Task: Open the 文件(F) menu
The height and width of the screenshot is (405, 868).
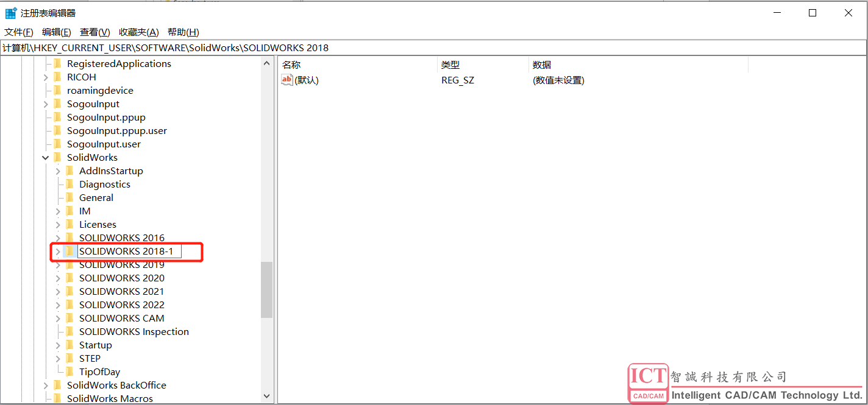Action: click(19, 32)
